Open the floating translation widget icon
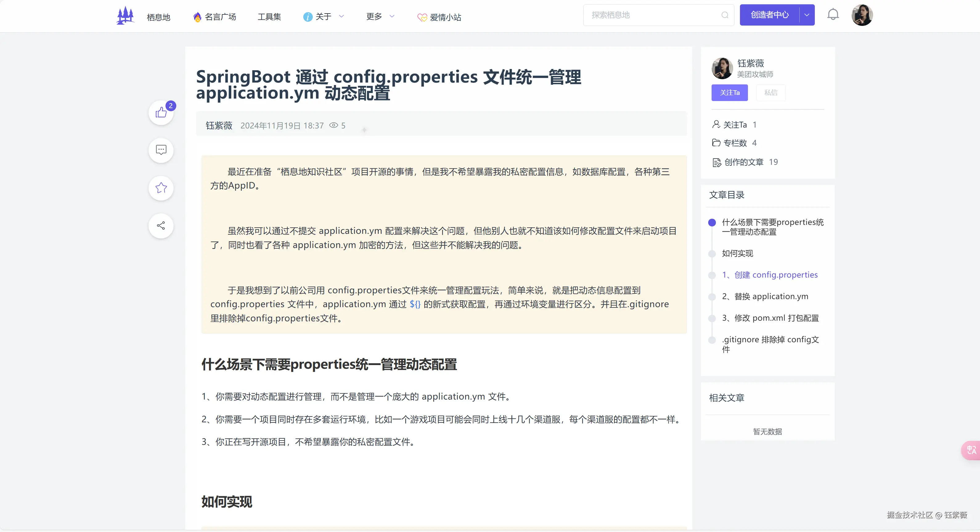The height and width of the screenshot is (532, 980). [972, 450]
